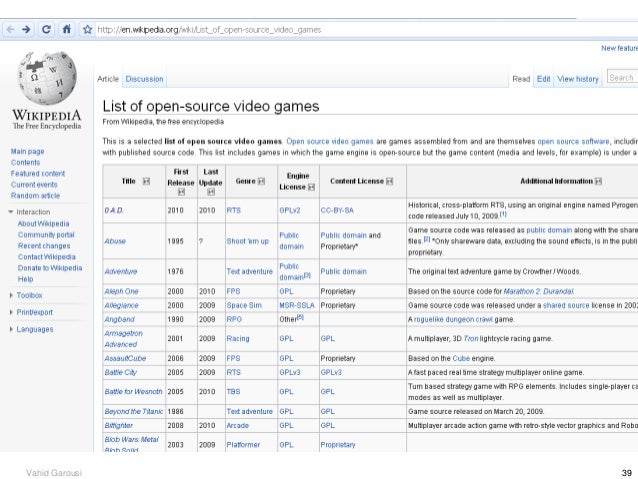
Task: Open the Edit tab
Action: [x=543, y=79]
